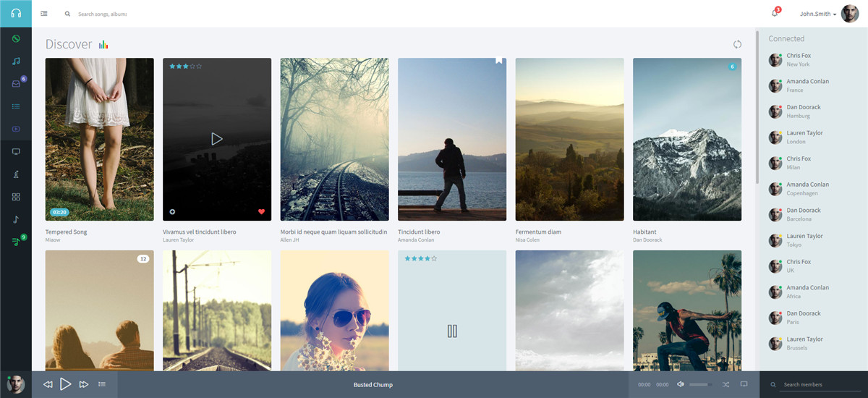The image size is (868, 398).
Task: Click the headphones logo icon
Action: coord(16,13)
